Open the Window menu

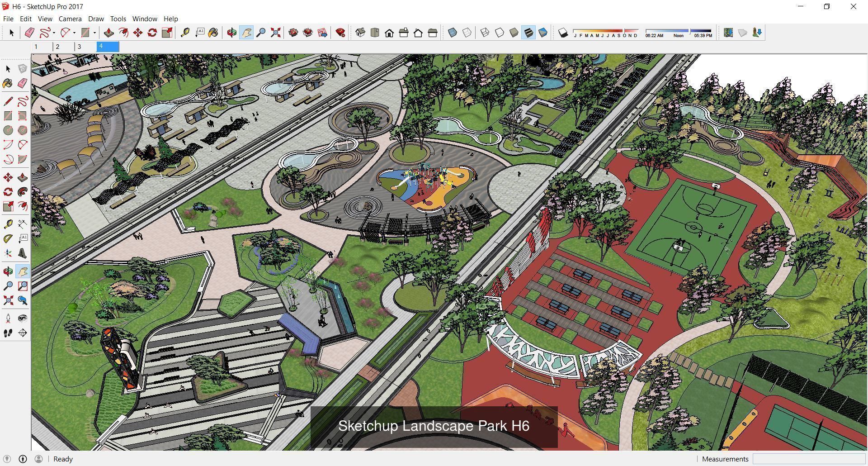tap(145, 19)
